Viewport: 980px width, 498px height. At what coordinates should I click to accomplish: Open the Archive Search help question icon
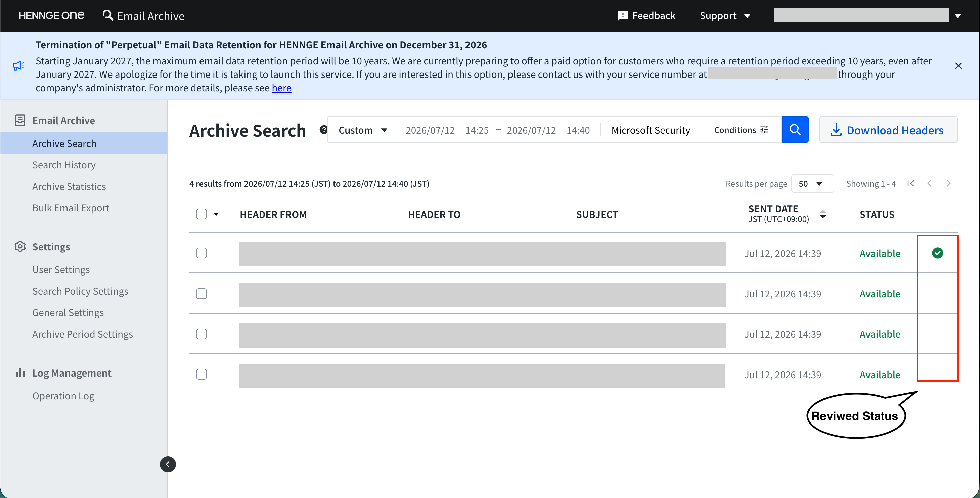(x=323, y=130)
